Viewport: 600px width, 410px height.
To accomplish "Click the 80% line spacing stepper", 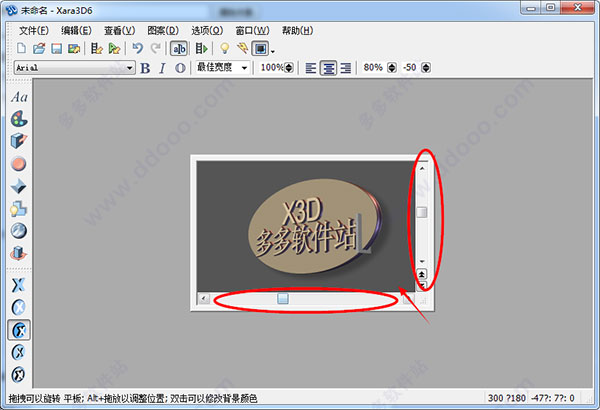I will pyautogui.click(x=392, y=68).
